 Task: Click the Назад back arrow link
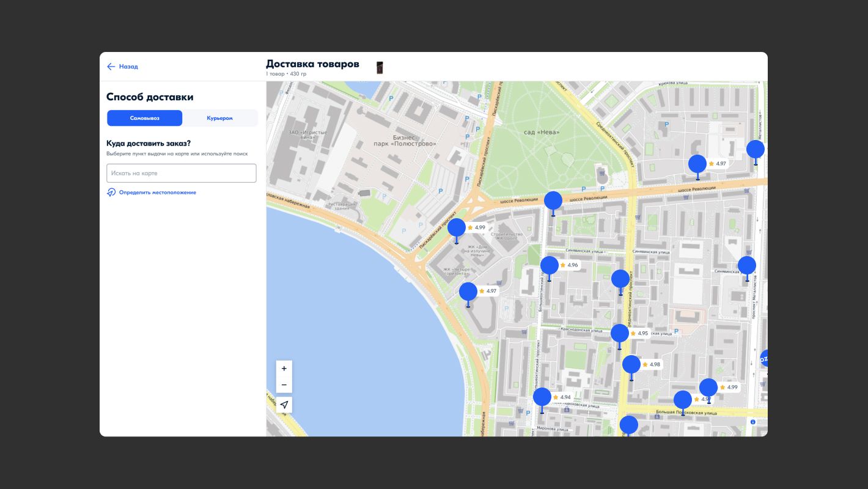(x=122, y=67)
